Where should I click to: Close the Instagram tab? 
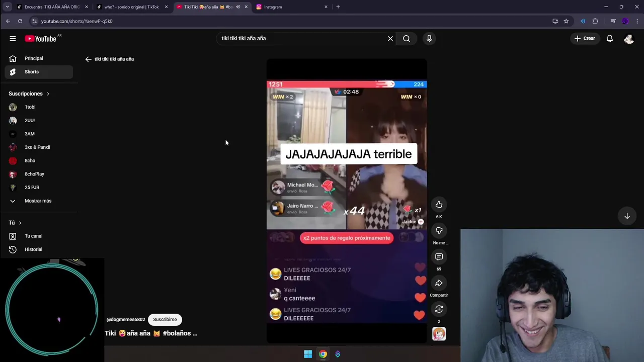pos(326,7)
